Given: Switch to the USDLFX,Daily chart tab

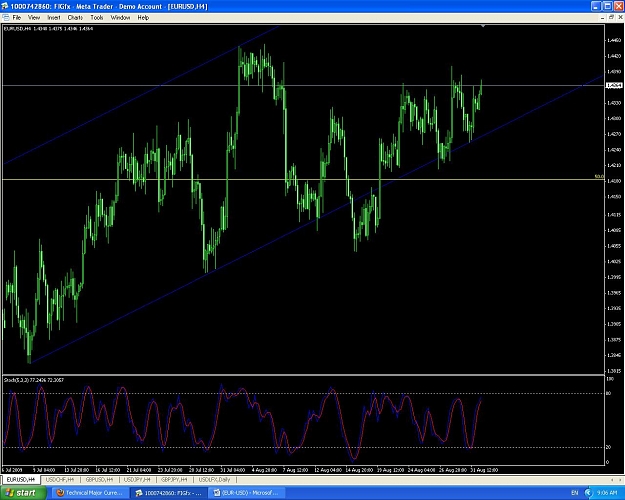Looking at the screenshot, I should point(214,479).
